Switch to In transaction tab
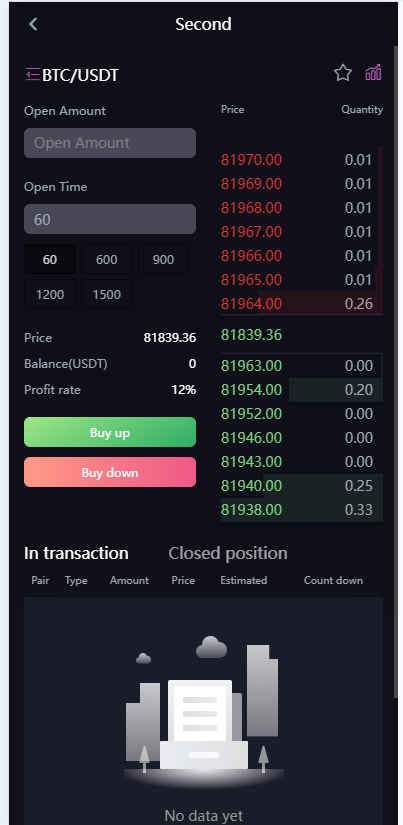The image size is (403, 825). tap(76, 553)
